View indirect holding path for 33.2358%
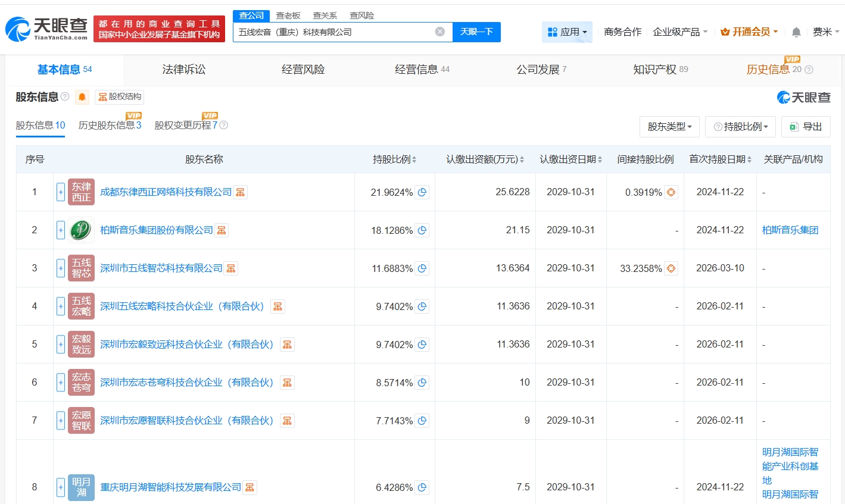The height and width of the screenshot is (504, 845). click(x=671, y=268)
